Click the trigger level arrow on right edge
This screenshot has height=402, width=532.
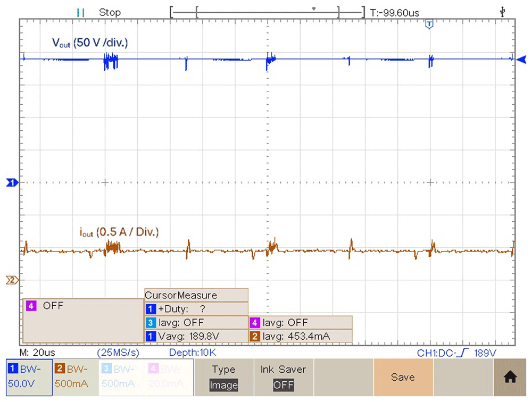pyautogui.click(x=521, y=60)
